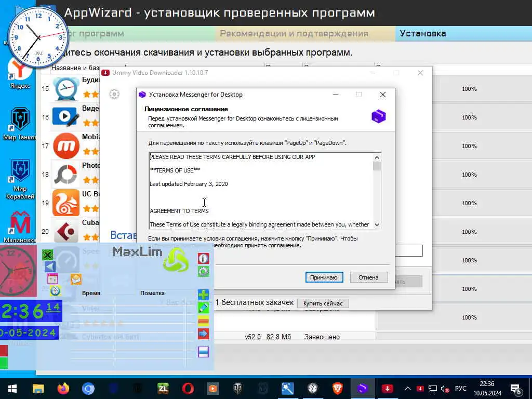Open the Windows Start menu

click(12, 389)
